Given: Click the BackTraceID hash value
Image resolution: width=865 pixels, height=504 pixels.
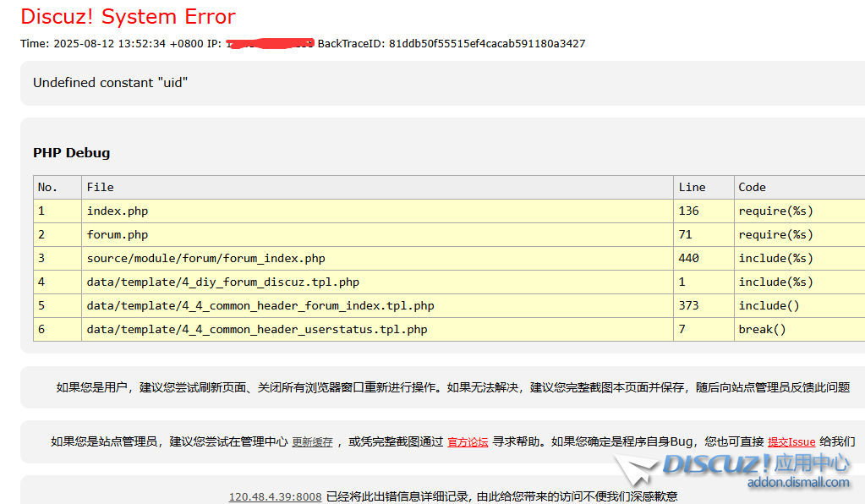Looking at the screenshot, I should [x=487, y=43].
